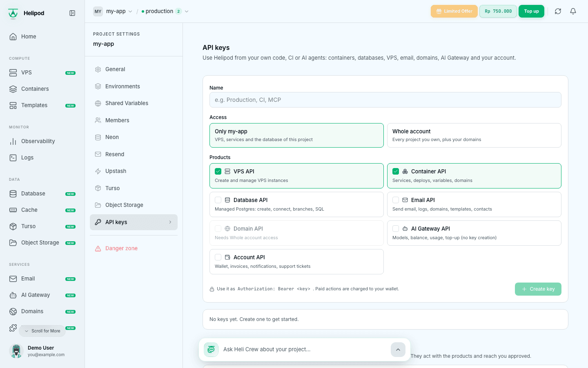Click Scroll for More in sidebar

(42, 331)
